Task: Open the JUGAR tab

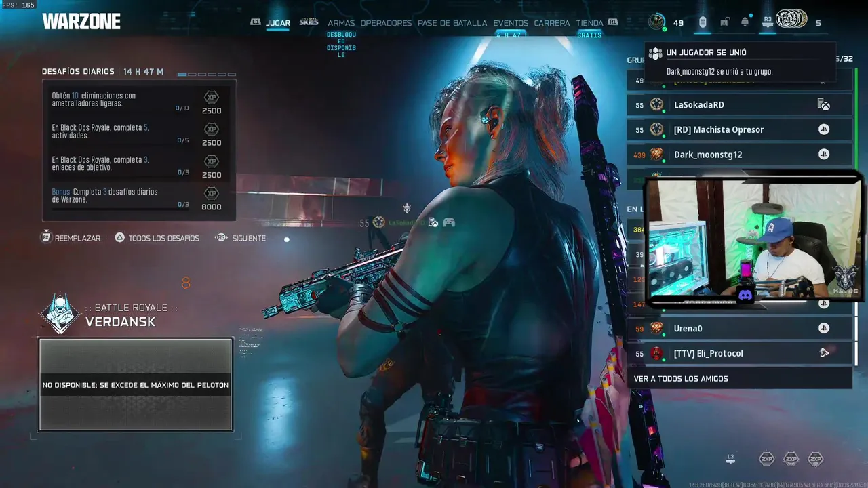Action: pyautogui.click(x=278, y=23)
